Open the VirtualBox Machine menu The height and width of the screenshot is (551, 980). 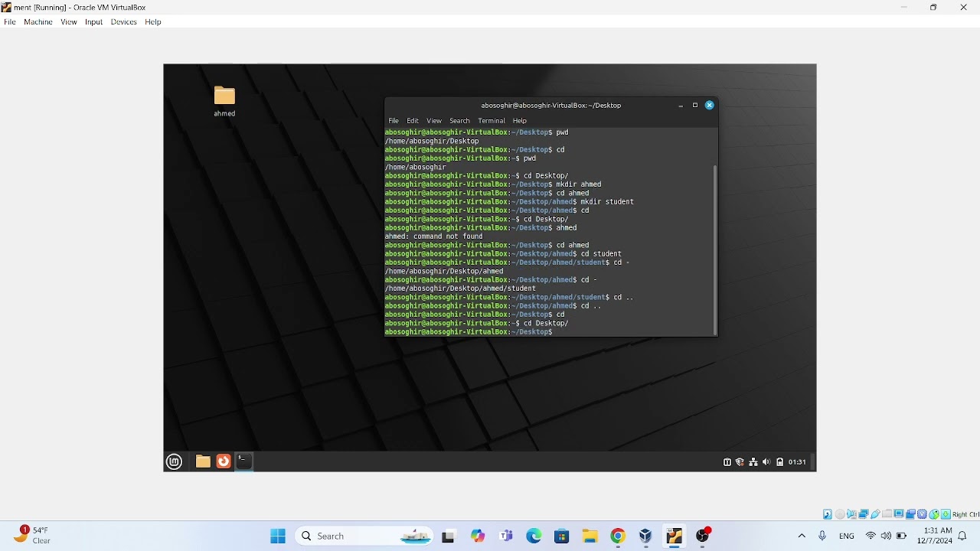(x=38, y=22)
